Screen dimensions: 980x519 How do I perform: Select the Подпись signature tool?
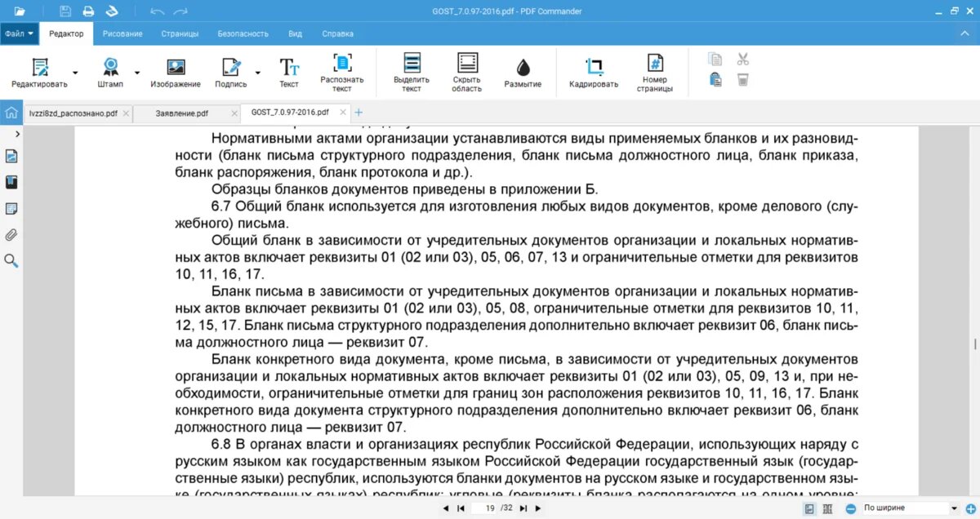pyautogui.click(x=231, y=72)
